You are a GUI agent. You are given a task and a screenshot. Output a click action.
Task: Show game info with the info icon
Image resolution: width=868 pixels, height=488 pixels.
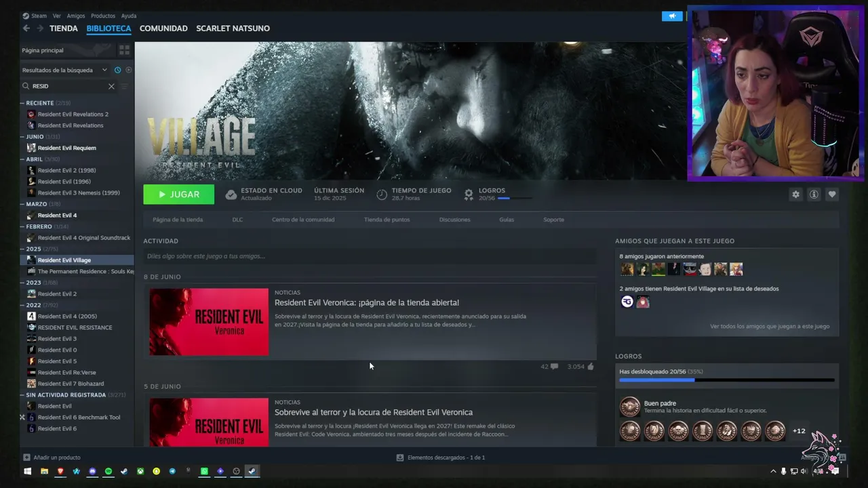coord(814,195)
